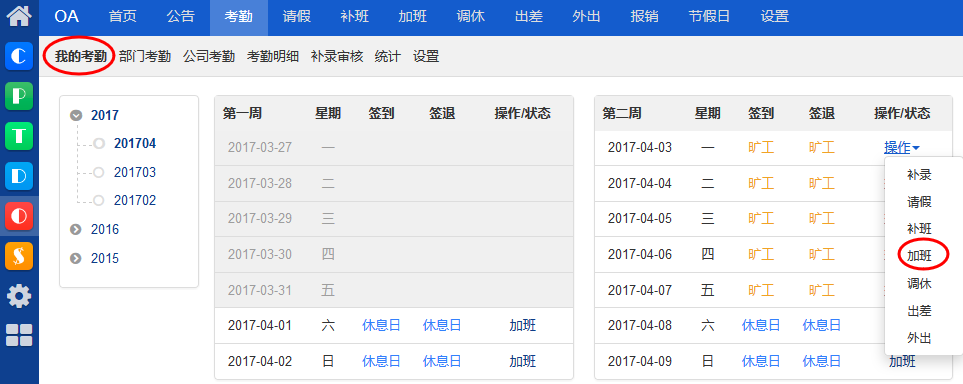
Task: Select month 201704 in the tree
Action: (135, 144)
